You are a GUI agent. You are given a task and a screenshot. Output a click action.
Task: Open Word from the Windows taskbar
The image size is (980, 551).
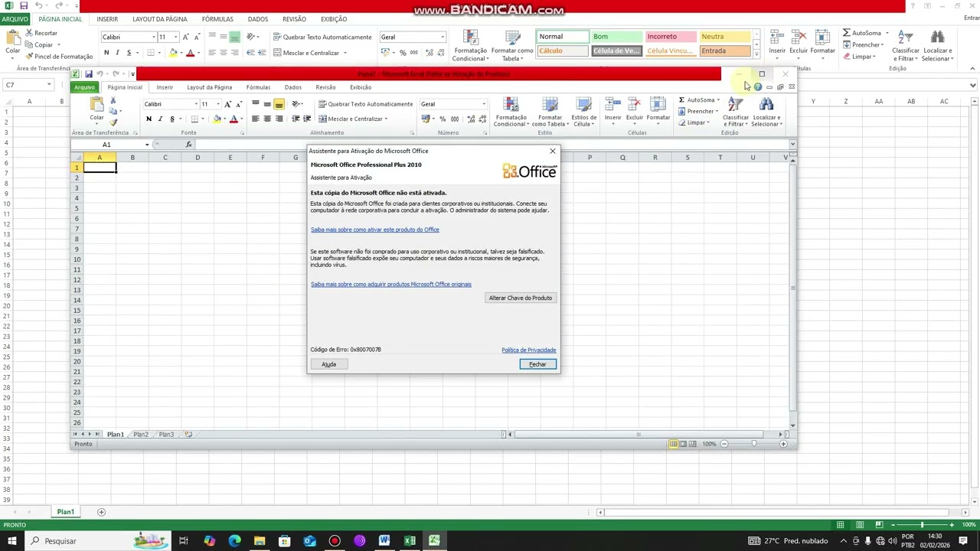click(384, 541)
